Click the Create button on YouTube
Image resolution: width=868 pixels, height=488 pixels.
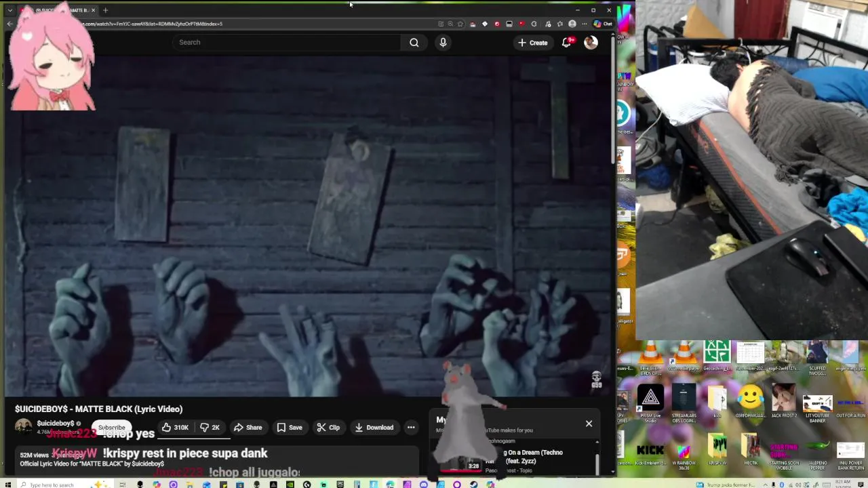532,43
